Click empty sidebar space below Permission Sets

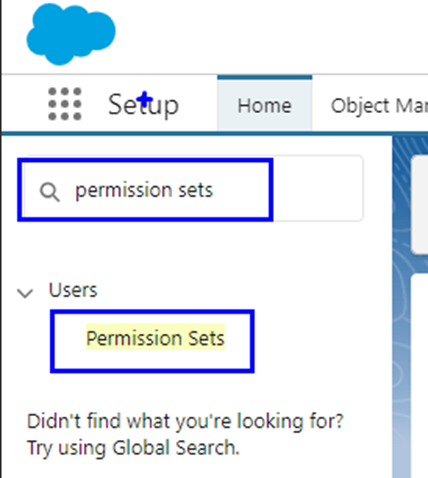(x=197, y=390)
